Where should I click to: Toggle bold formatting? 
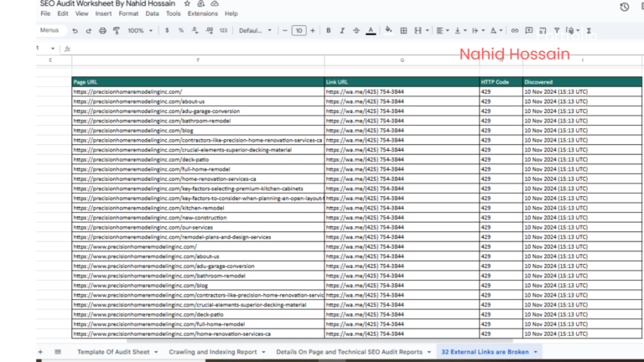point(328,30)
